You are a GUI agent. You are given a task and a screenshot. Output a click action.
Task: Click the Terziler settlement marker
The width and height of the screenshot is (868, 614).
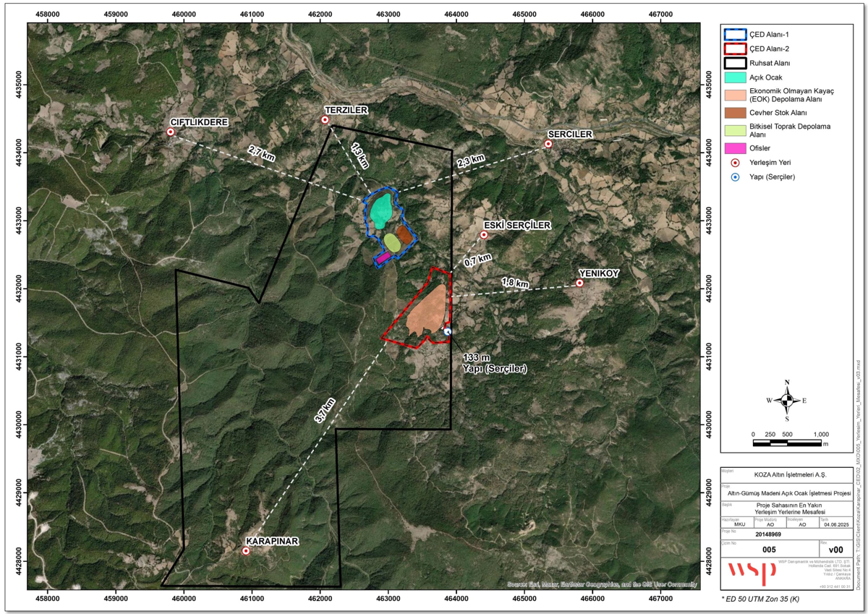click(325, 120)
